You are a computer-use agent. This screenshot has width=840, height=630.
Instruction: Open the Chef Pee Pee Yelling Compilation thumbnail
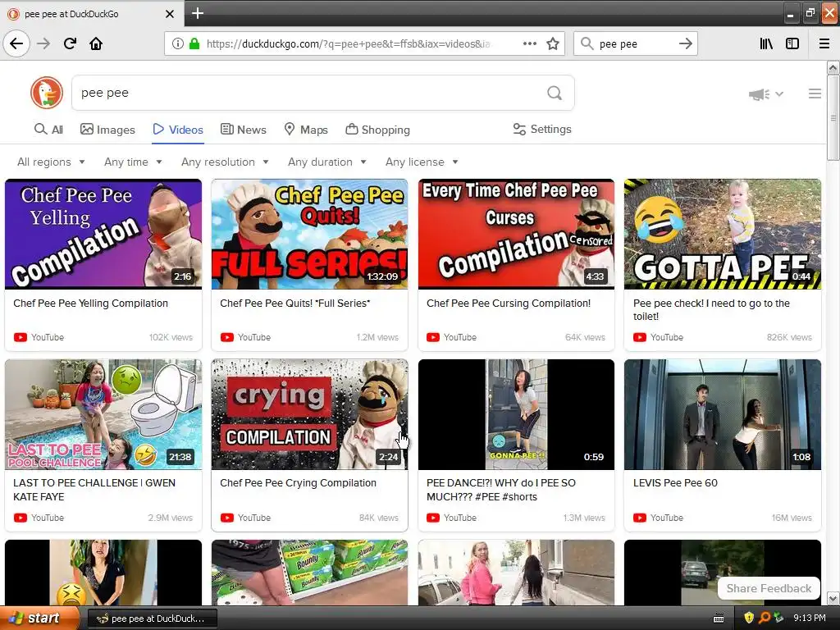tap(103, 234)
